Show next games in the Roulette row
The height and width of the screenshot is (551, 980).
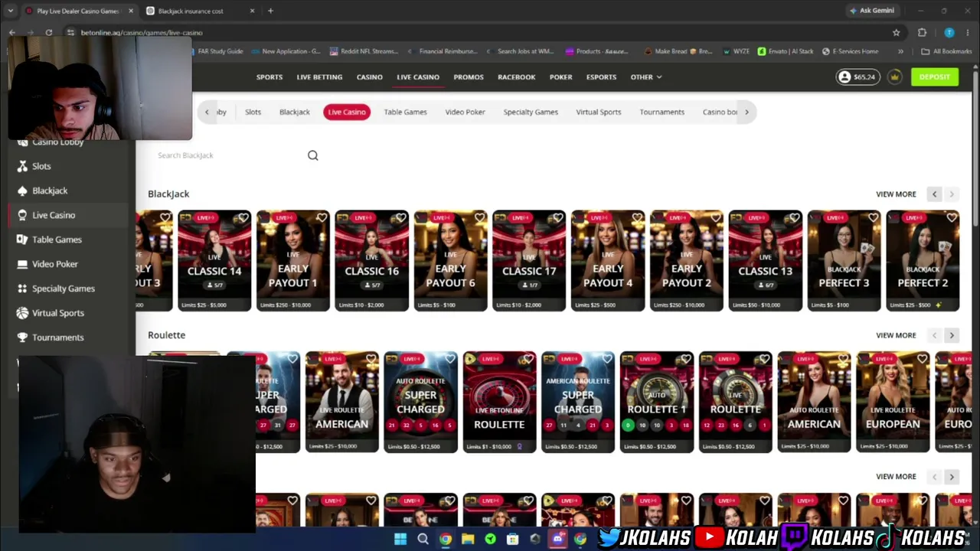point(952,335)
